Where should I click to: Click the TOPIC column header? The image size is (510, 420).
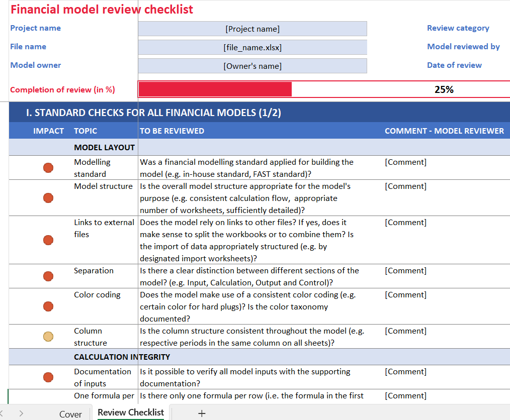[86, 131]
